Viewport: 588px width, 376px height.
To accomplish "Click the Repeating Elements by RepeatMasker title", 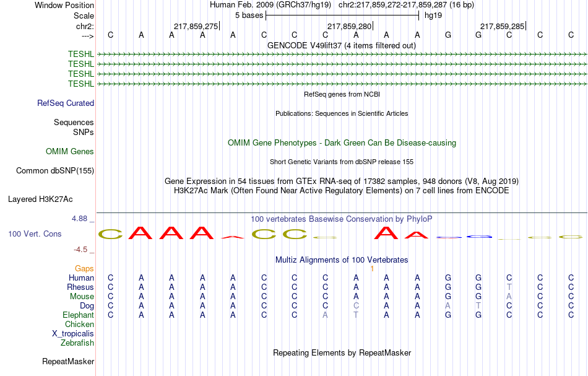I will coord(342,352).
